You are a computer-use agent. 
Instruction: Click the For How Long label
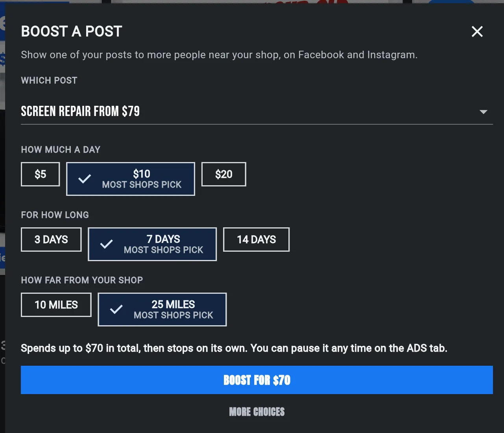pyautogui.click(x=55, y=215)
